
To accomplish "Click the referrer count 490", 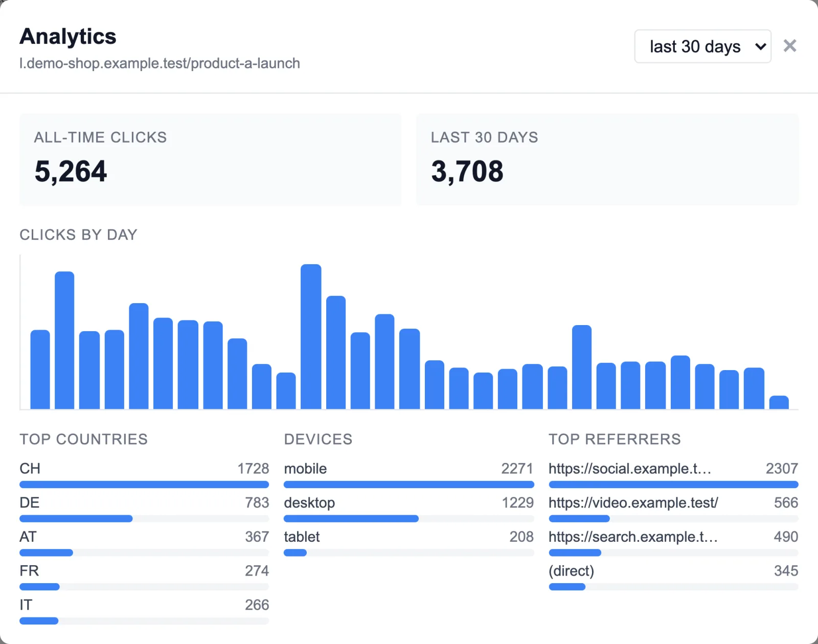I will (786, 537).
